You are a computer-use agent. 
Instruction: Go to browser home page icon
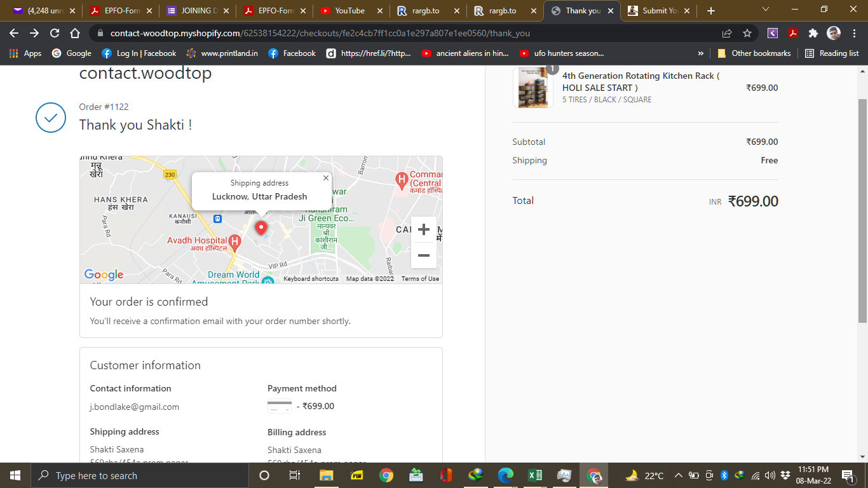75,33
